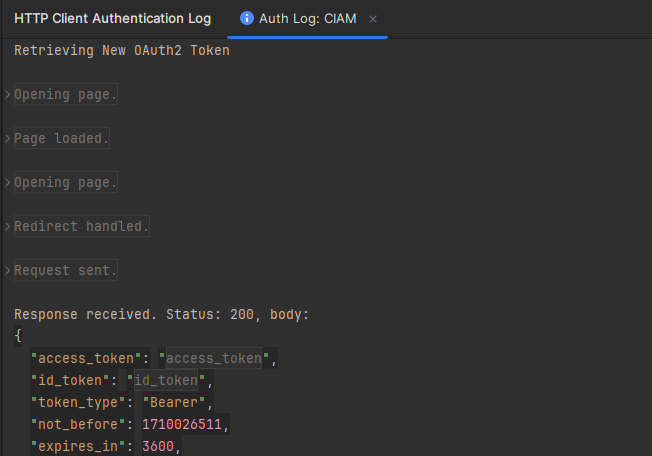Click the info icon on the CIAM tab
The image size is (652, 456).
(x=247, y=18)
